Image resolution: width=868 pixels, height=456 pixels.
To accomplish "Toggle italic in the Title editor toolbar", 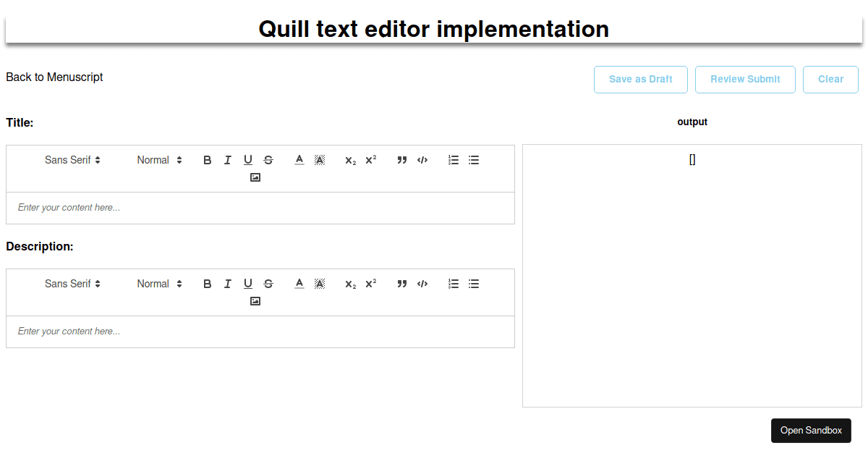I will click(228, 160).
